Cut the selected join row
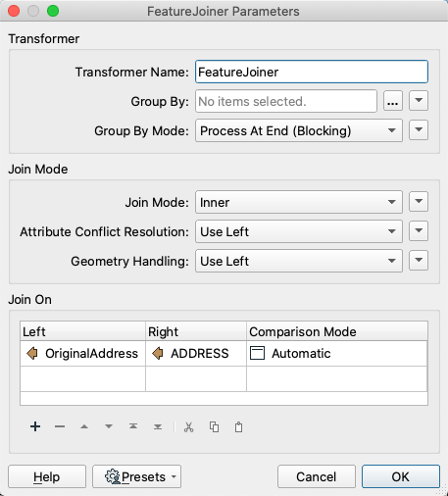448x496 pixels. (x=188, y=426)
